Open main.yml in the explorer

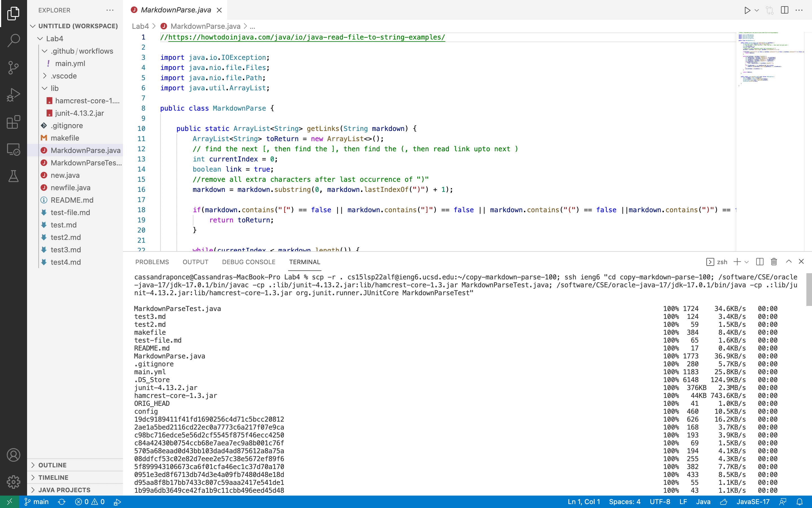click(75, 63)
